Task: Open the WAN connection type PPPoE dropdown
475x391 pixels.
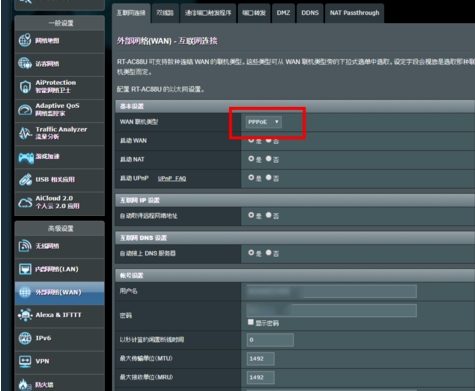Action: click(264, 122)
